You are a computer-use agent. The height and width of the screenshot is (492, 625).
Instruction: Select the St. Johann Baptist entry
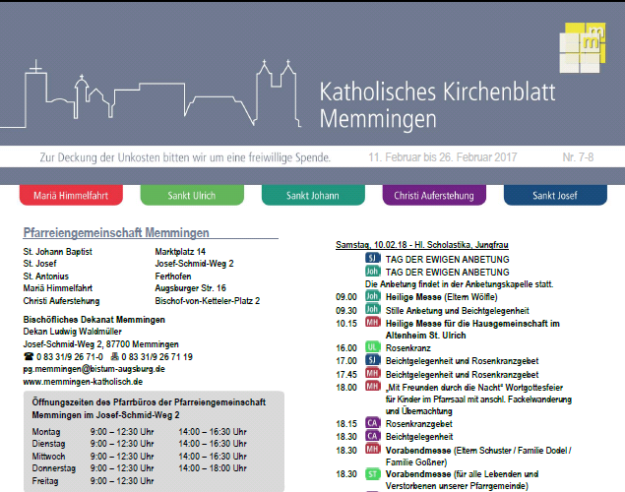click(x=58, y=252)
